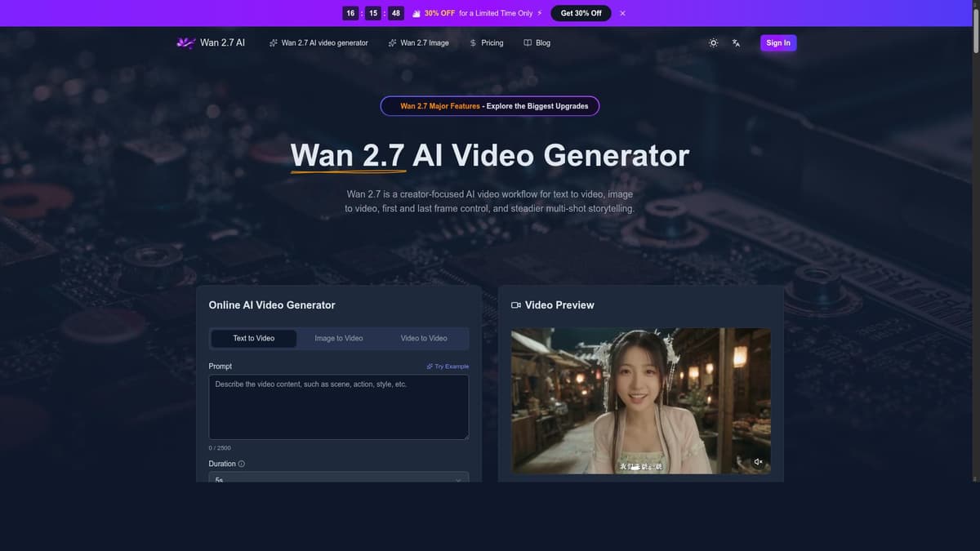The height and width of the screenshot is (551, 980).
Task: Unmute the preview video
Action: tap(757, 461)
